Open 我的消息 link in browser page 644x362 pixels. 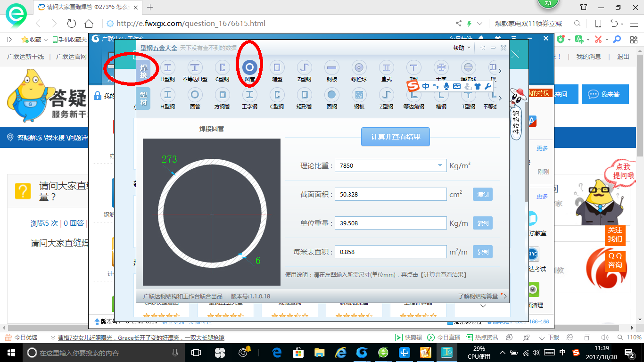point(589,57)
